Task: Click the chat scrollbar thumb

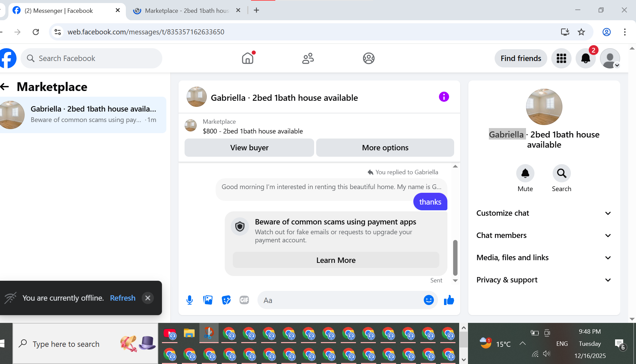Action: tap(455, 258)
